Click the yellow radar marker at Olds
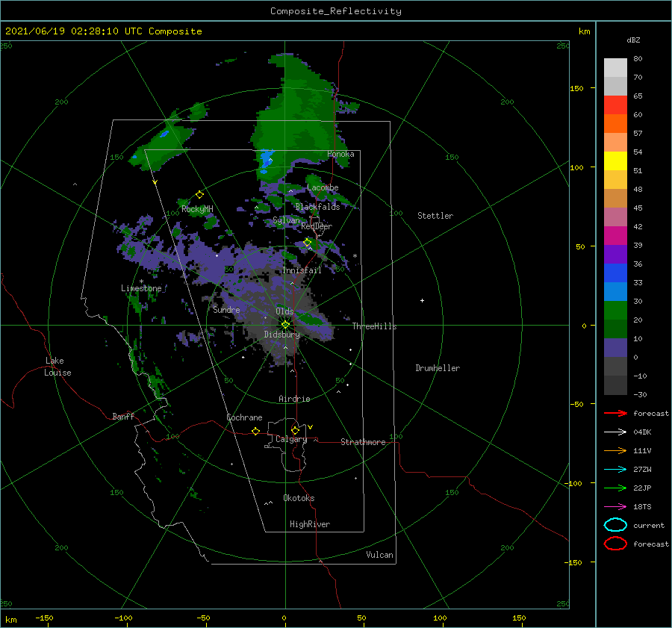Image resolution: width=672 pixels, height=628 pixels. tap(285, 325)
